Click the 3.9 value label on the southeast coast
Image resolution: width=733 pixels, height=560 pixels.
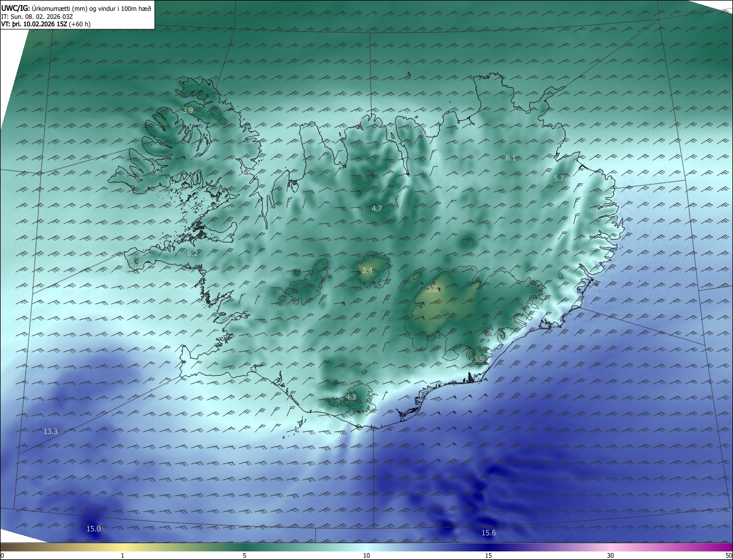pos(479,359)
